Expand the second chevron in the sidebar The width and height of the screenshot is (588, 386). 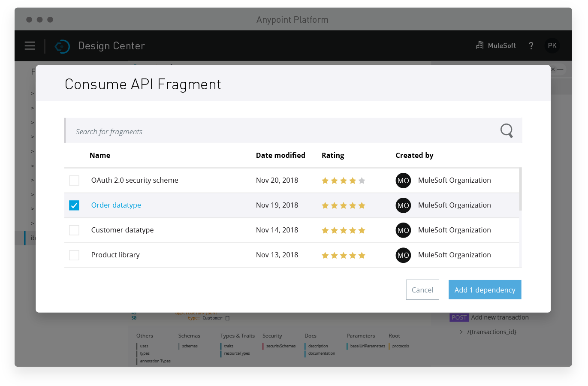31,108
